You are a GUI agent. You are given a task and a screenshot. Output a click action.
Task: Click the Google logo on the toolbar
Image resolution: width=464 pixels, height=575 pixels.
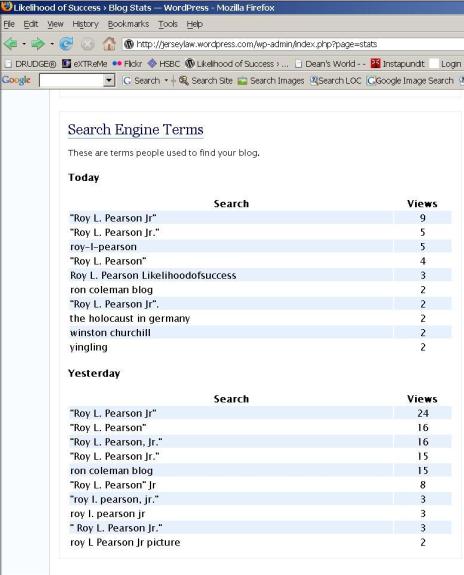point(17,80)
